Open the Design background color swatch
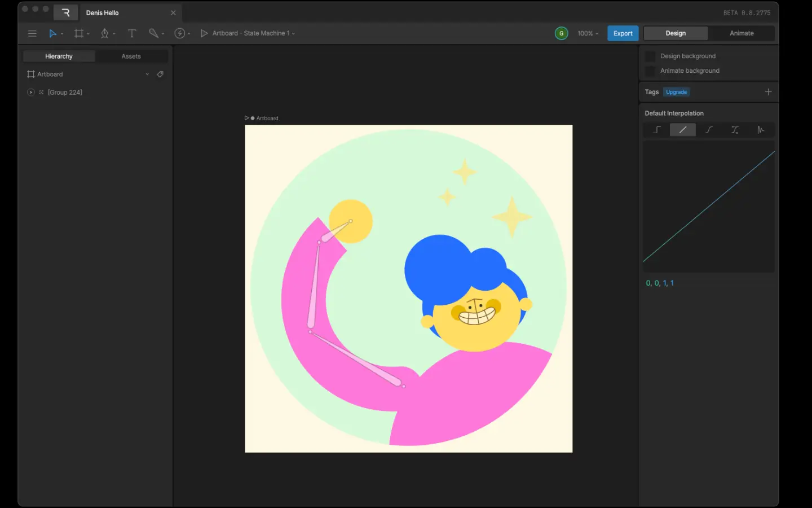The width and height of the screenshot is (812, 508). 650,56
